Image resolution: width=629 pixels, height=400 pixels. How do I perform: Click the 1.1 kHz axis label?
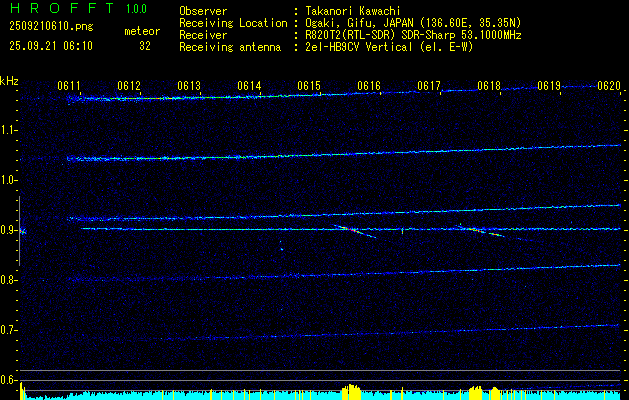coord(8,130)
